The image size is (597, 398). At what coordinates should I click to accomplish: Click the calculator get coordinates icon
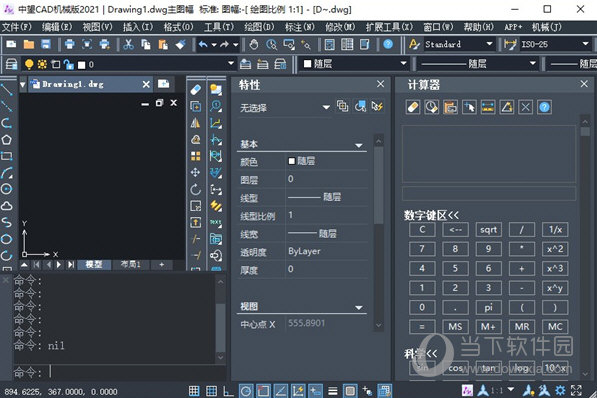(469, 107)
